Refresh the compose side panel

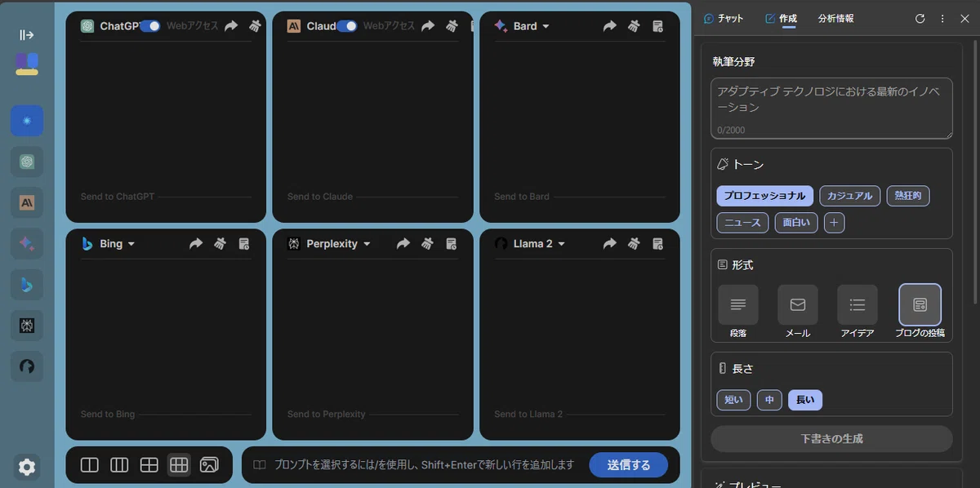[920, 18]
